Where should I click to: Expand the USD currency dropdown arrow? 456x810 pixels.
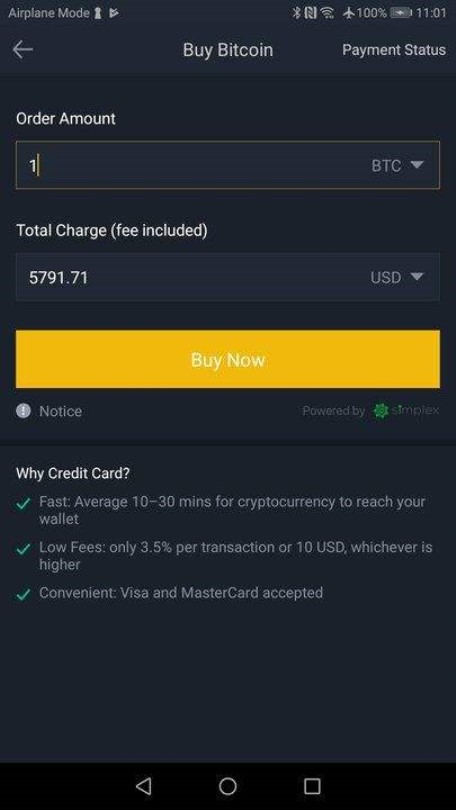[417, 277]
